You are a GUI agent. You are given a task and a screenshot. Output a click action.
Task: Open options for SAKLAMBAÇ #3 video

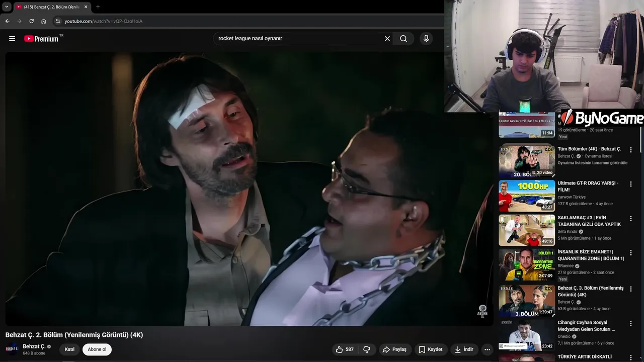(x=631, y=219)
